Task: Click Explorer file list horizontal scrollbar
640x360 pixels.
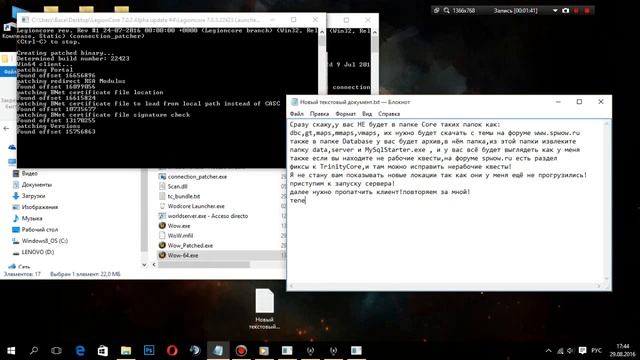Action: (x=203, y=265)
